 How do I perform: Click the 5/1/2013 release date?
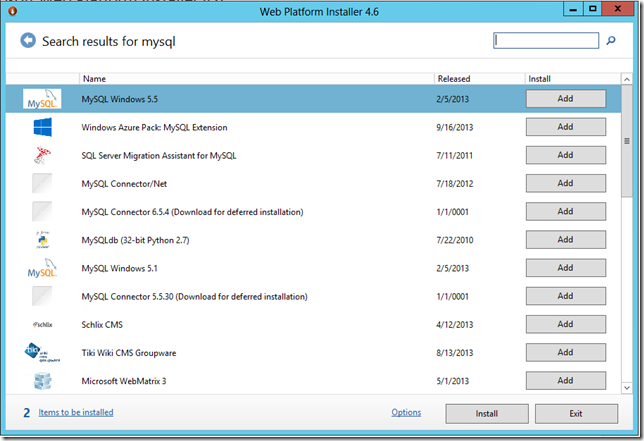pos(453,381)
